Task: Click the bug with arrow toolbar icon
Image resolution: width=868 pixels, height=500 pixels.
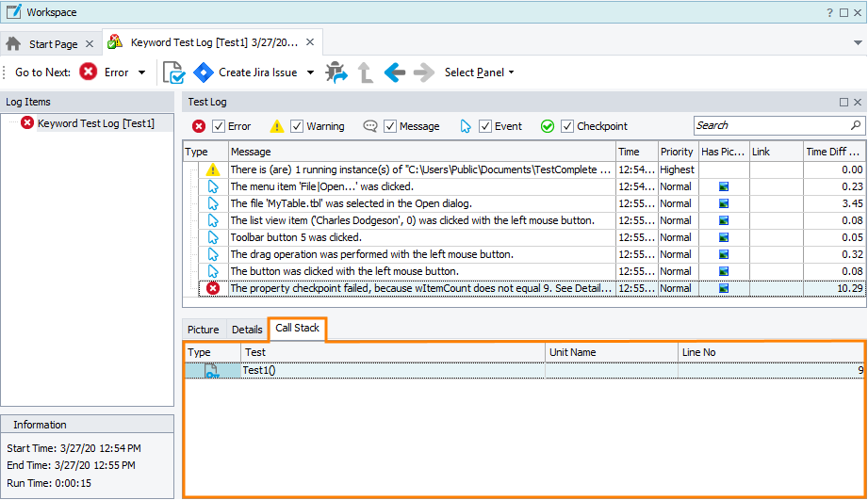Action: 336,73
